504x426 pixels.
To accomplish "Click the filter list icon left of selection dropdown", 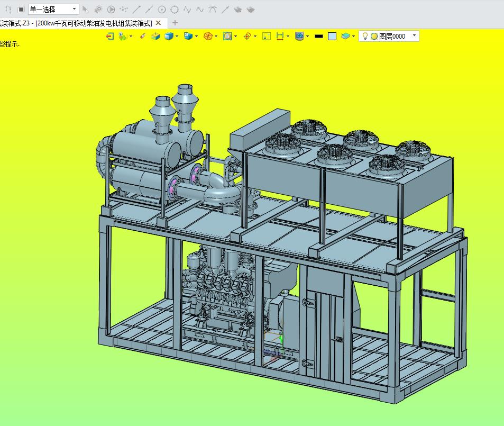I will [x=8, y=10].
